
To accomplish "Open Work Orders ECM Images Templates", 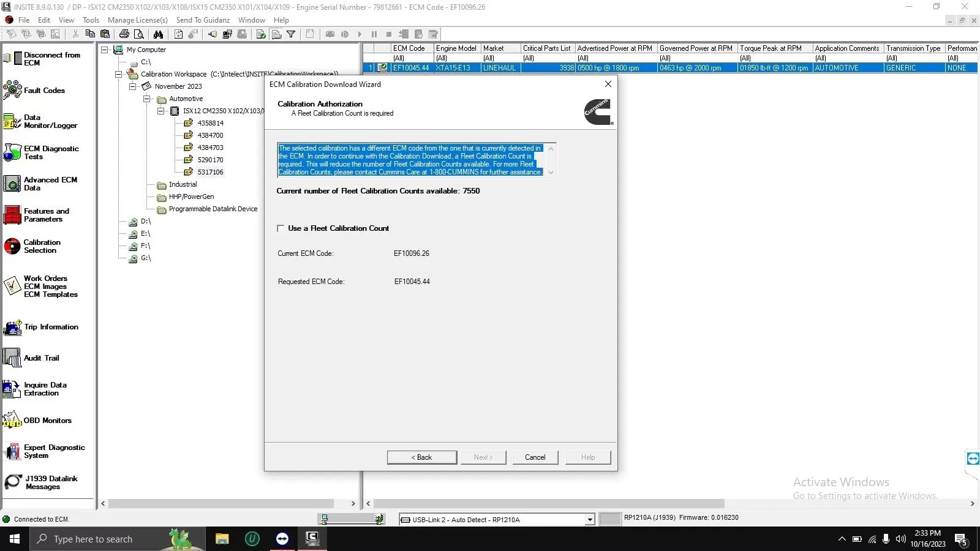I will click(x=40, y=286).
